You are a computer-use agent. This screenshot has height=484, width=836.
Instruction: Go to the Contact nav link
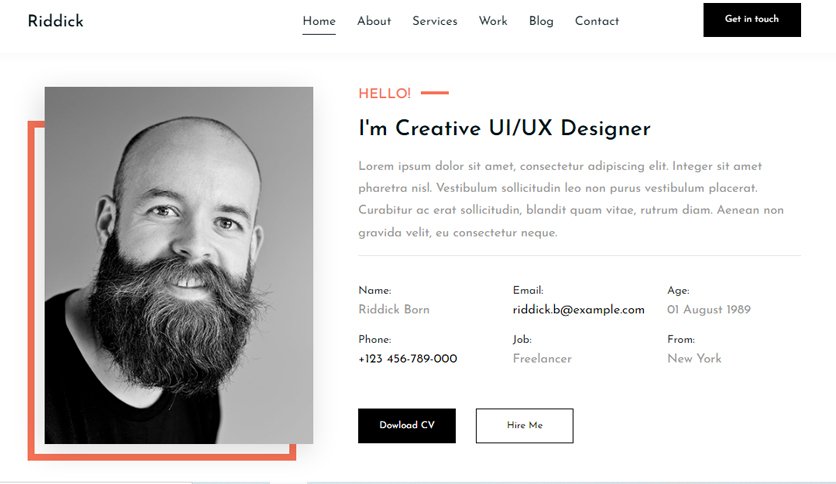pos(597,21)
